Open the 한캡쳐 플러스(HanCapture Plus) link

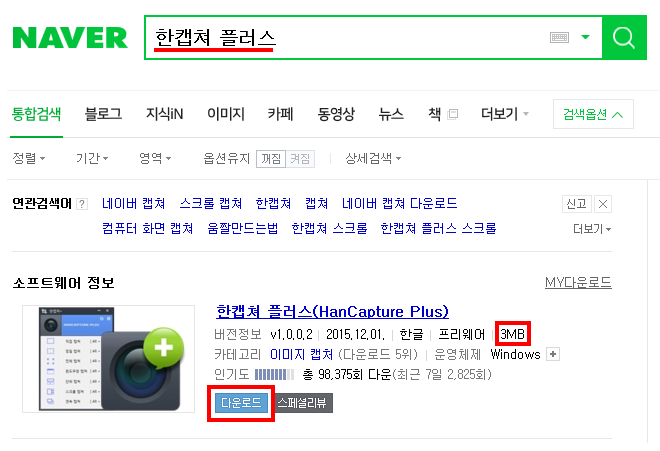point(332,312)
